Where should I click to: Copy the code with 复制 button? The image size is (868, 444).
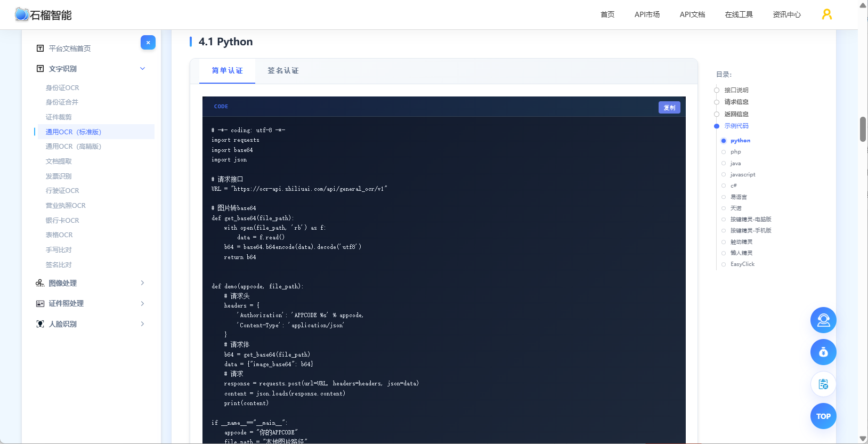[x=669, y=108]
